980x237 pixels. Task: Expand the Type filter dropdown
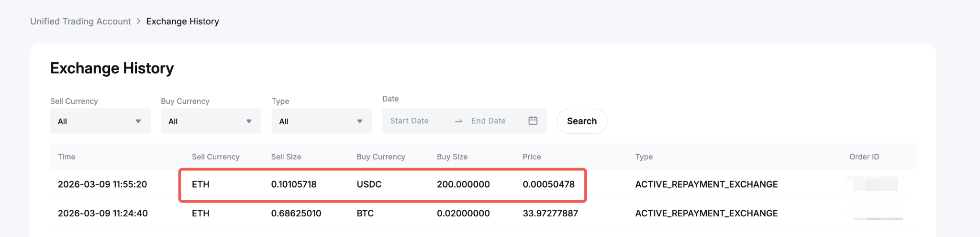[321, 121]
